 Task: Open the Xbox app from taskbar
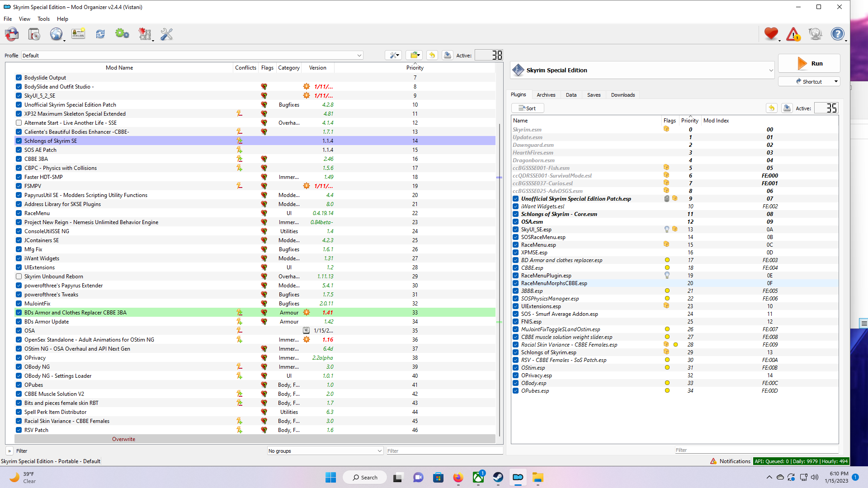point(478,478)
